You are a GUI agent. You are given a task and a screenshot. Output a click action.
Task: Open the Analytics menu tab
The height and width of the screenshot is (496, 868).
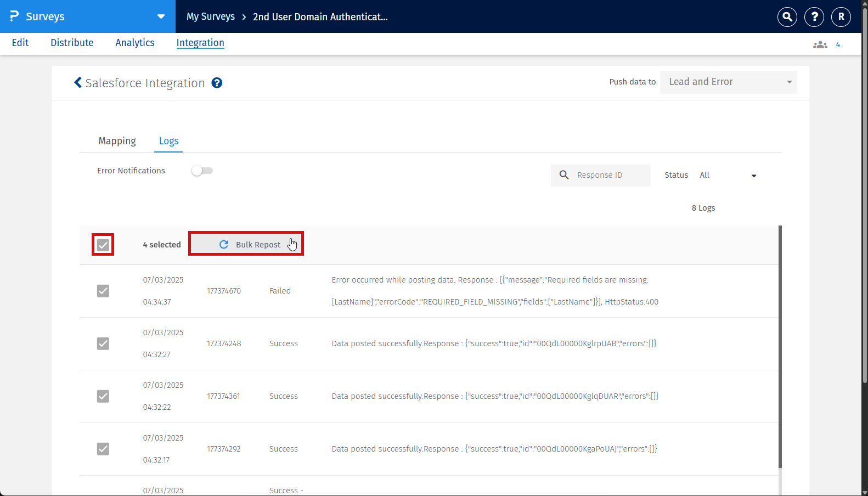(x=135, y=43)
